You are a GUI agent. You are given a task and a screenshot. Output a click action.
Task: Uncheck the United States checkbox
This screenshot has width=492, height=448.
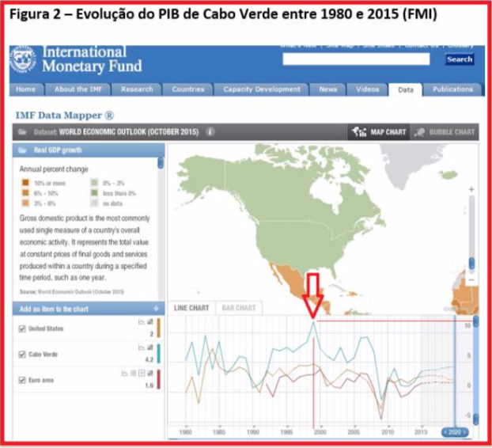[x=21, y=328]
